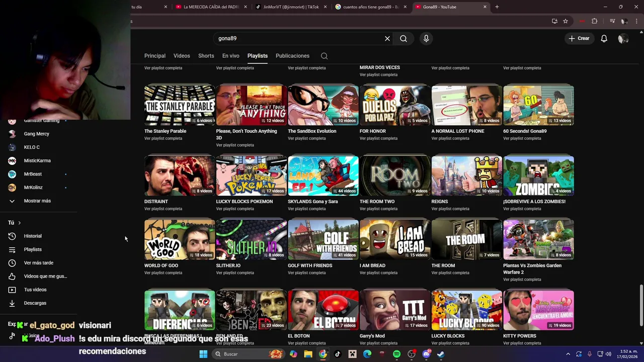Viewport: 644px width, 362px height.
Task: Open TikTok app from taskbar
Action: click(x=338, y=354)
